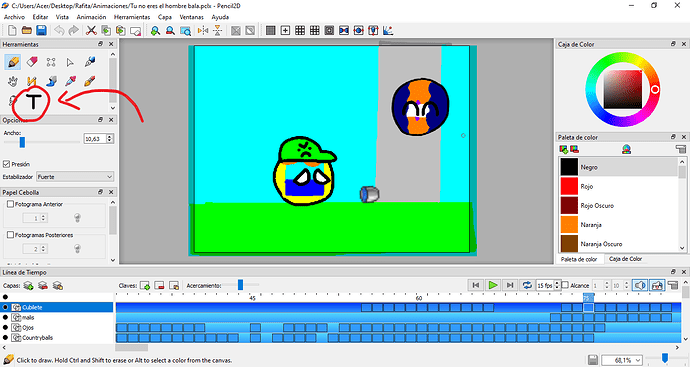The height and width of the screenshot is (367, 690).
Task: Toggle the Presión checkbox
Action: tap(6, 164)
